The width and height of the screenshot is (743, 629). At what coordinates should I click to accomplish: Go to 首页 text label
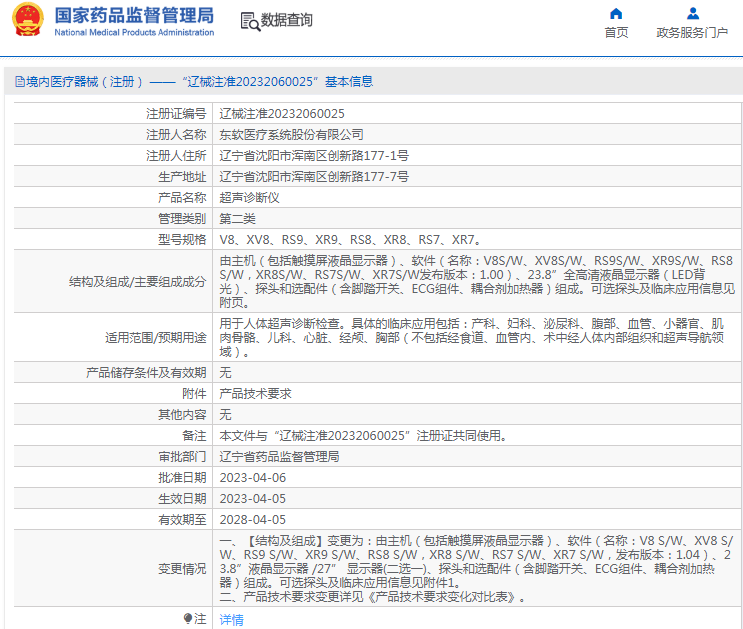coord(616,33)
